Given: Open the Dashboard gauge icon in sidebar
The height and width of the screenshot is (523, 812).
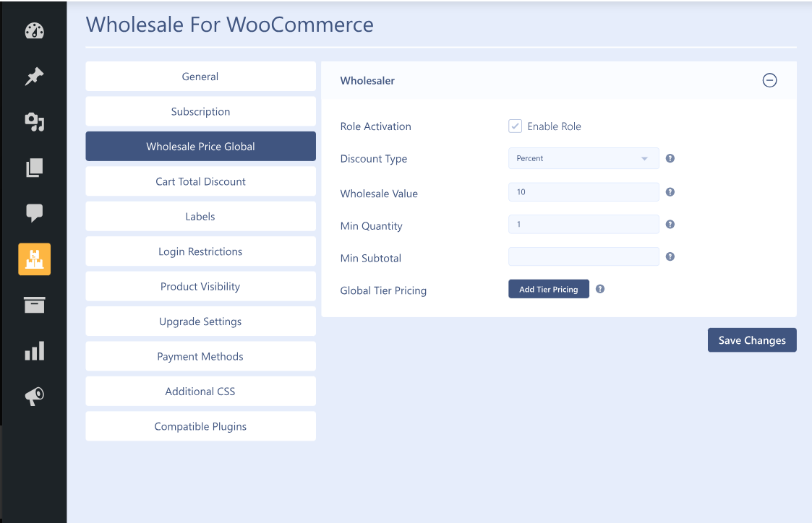Looking at the screenshot, I should (34, 31).
